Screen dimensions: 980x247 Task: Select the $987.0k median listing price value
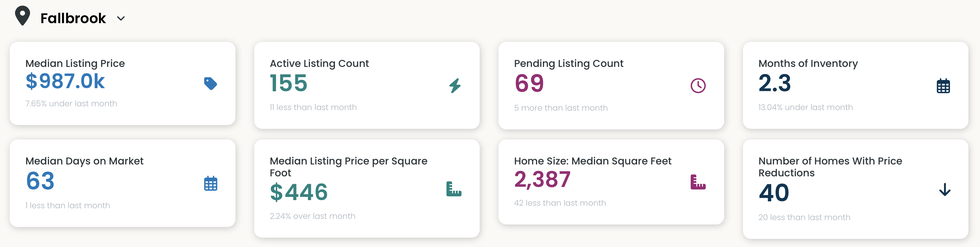65,81
